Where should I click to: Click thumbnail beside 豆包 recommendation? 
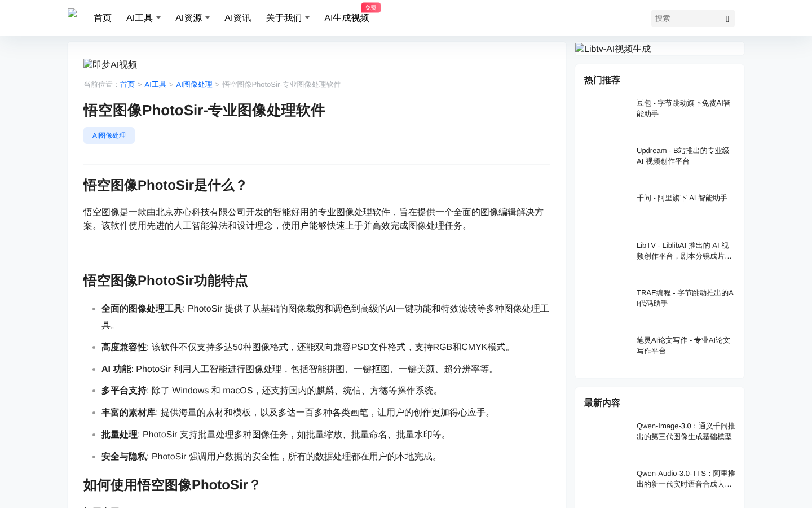(607, 113)
